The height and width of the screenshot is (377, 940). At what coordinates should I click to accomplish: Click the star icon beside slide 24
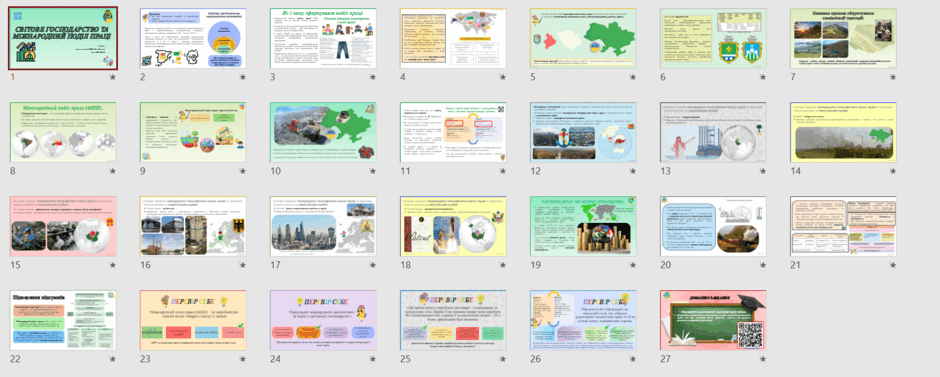pos(372,360)
